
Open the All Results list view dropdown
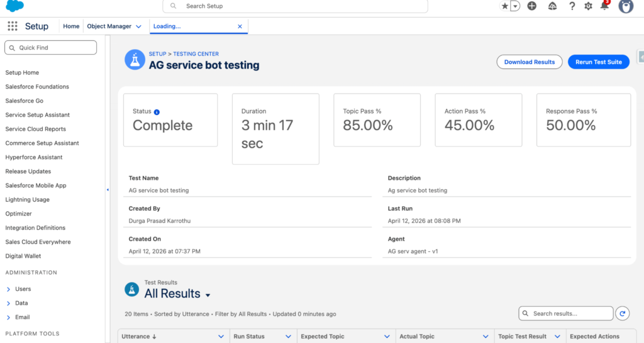[x=208, y=295]
